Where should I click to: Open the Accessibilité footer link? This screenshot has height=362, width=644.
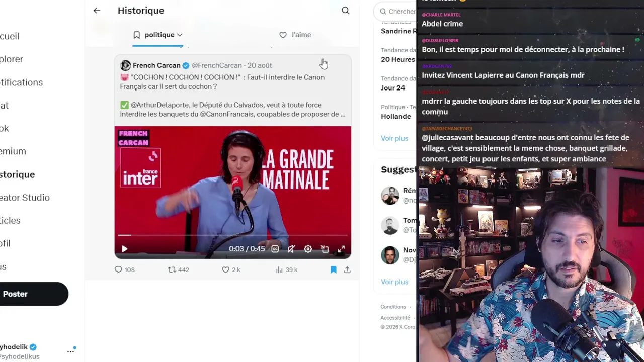[395, 318]
